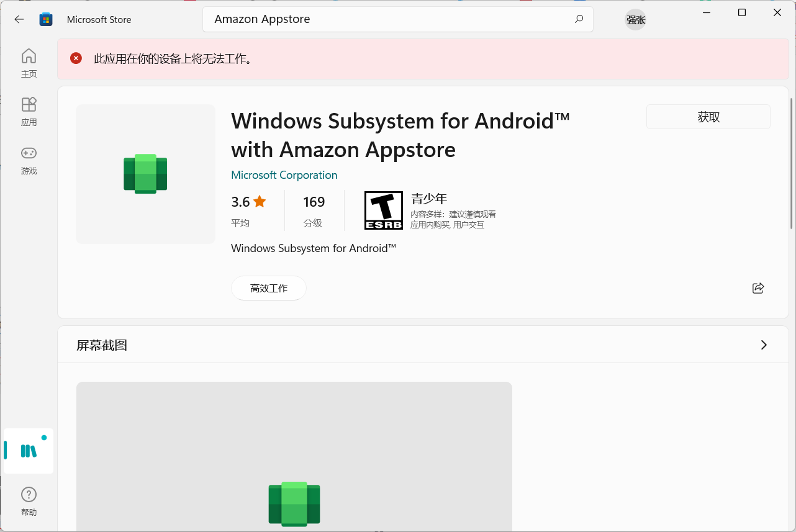This screenshot has height=532, width=796.
Task: Click the search magnifier icon
Action: (579, 19)
